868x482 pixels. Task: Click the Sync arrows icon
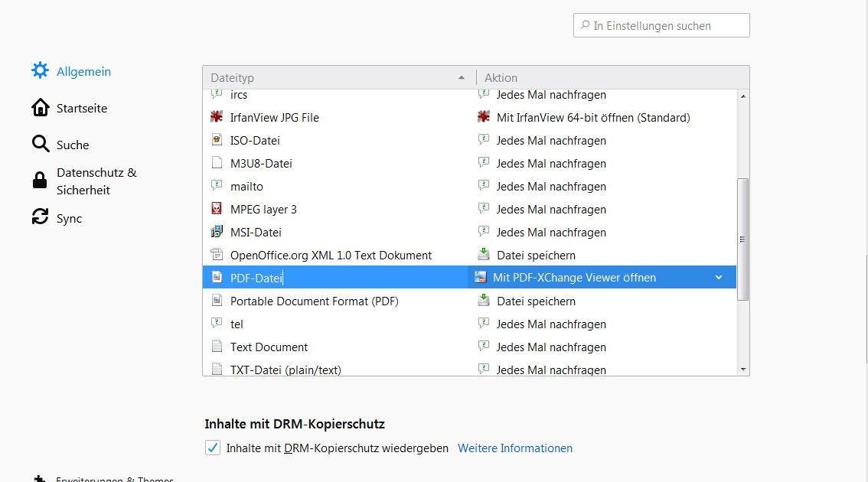coord(40,218)
